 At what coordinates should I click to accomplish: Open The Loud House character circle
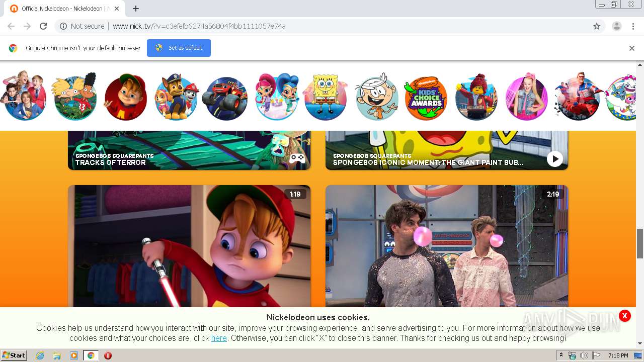(x=376, y=97)
